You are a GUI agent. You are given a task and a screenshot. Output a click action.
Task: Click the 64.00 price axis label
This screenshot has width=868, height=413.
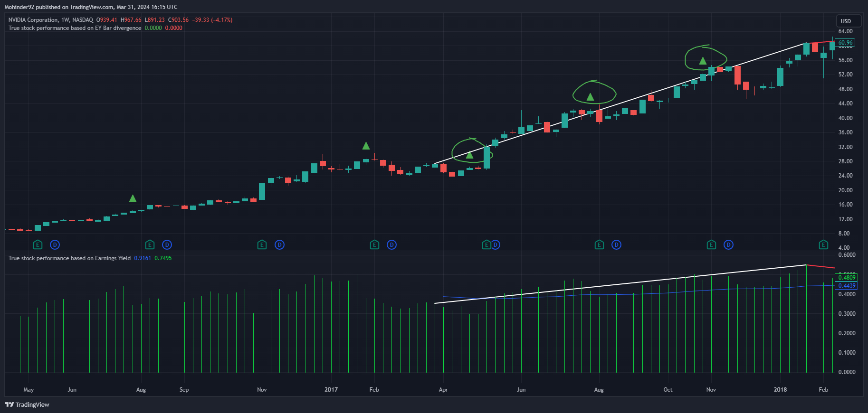(845, 31)
